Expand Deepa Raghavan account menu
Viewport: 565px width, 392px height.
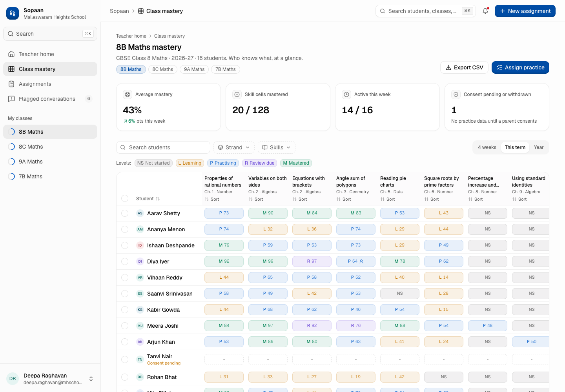[x=50, y=379]
